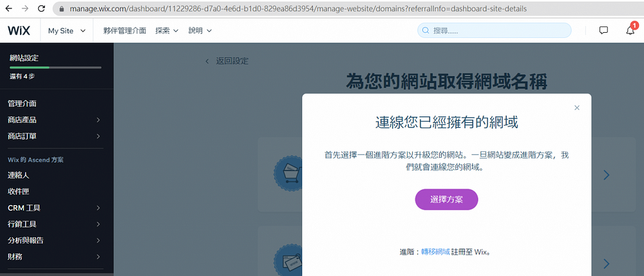This screenshot has height=276, width=644.
Task: Click the Wix logo
Action: point(19,30)
